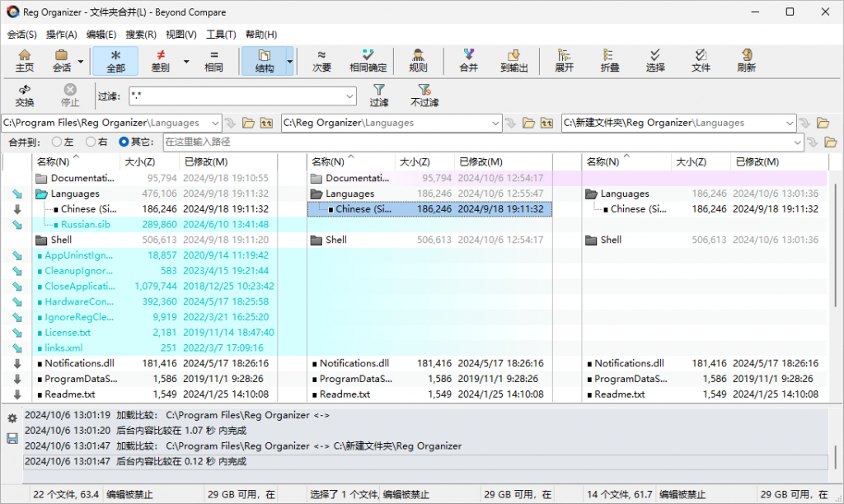844x504 pixels.
Task: Expand the 过滤 filter combo box dropdown
Action: pos(349,97)
